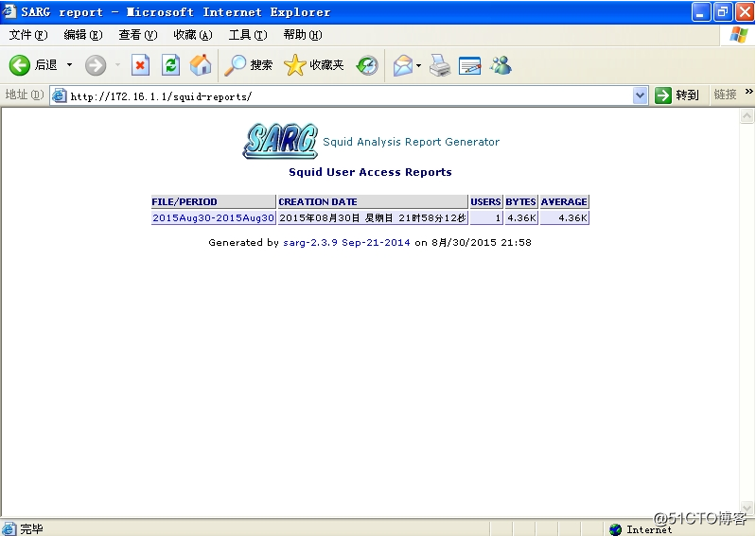The width and height of the screenshot is (756, 536).
Task: Refresh the page with green arrows icon
Action: pyautogui.click(x=170, y=65)
